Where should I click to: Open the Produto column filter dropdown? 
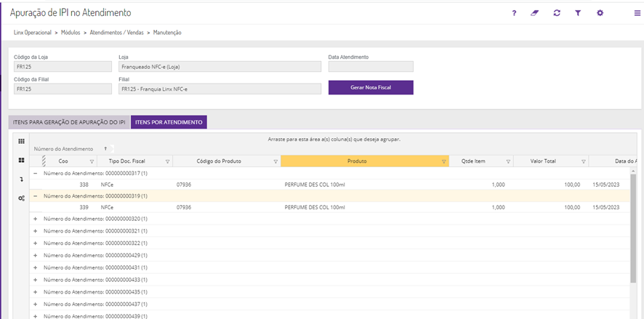(444, 161)
